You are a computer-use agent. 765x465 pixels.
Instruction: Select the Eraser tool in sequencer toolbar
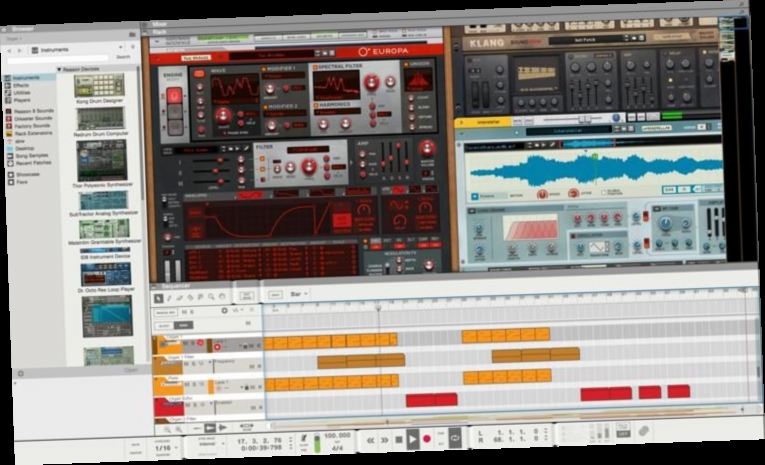(x=180, y=297)
